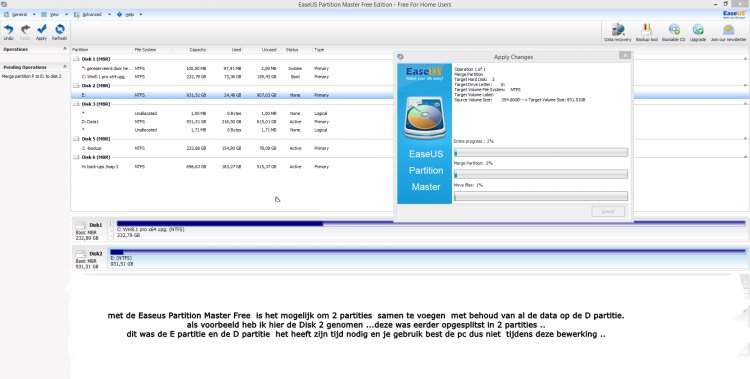Collapse the Operations panel

tap(65, 49)
